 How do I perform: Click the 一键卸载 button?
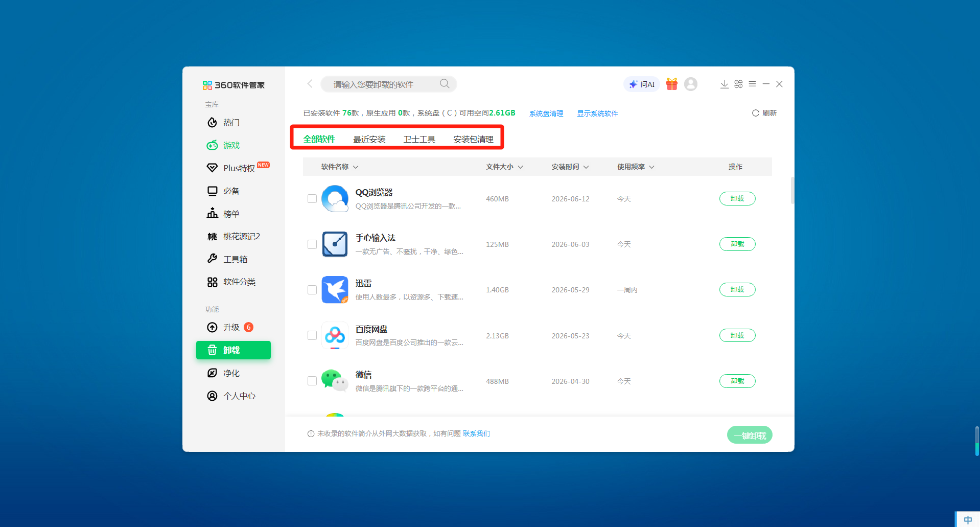click(750, 435)
